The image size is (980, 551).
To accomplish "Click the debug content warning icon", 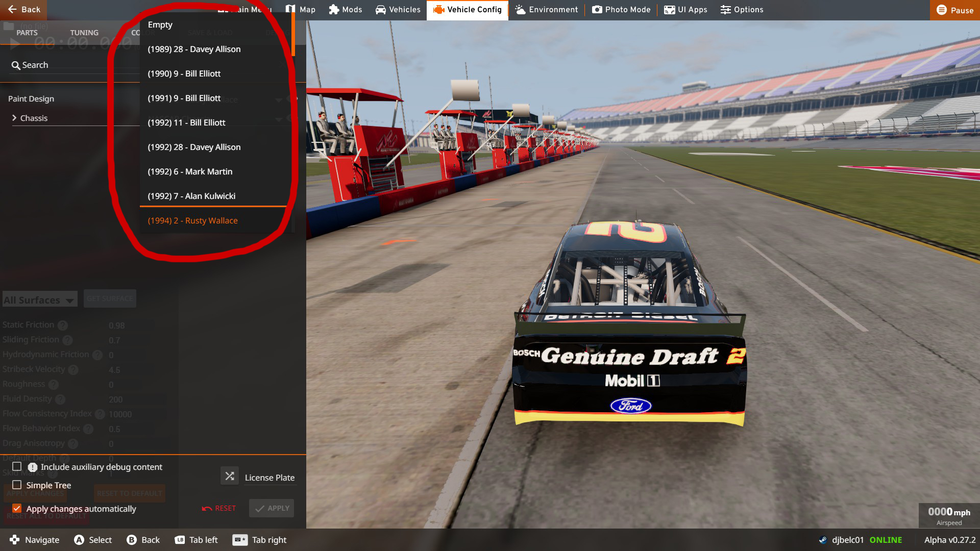I will coord(33,467).
